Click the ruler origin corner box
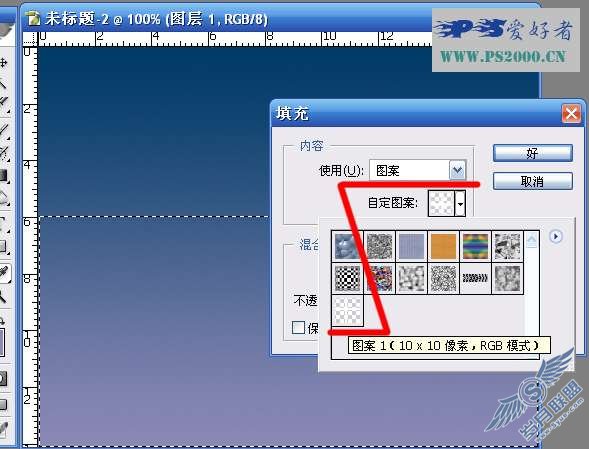This screenshot has height=449, width=589. [30, 39]
